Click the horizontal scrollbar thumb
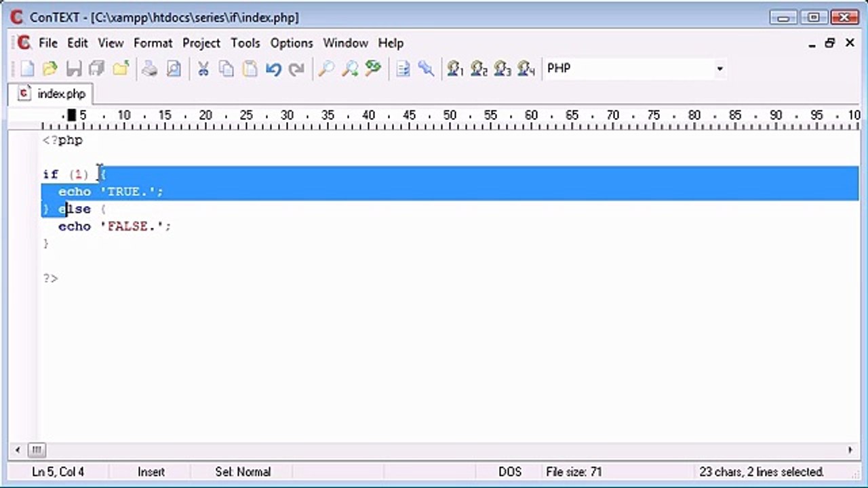The height and width of the screenshot is (488, 868). click(x=37, y=449)
